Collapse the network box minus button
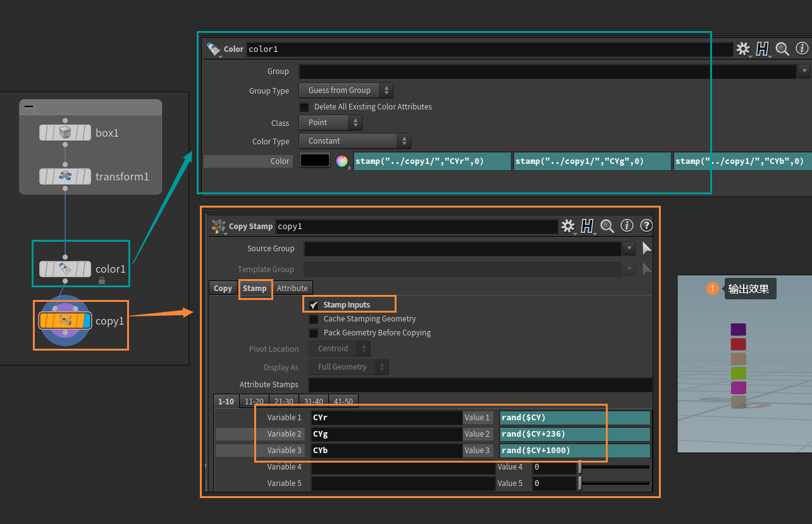The width and height of the screenshot is (812, 524). pos(28,108)
